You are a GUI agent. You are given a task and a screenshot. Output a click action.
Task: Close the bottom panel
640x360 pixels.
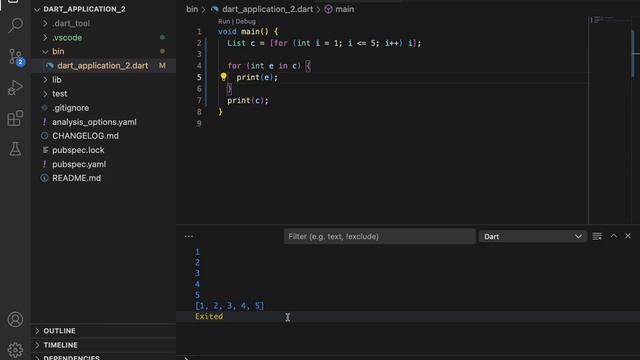point(628,236)
